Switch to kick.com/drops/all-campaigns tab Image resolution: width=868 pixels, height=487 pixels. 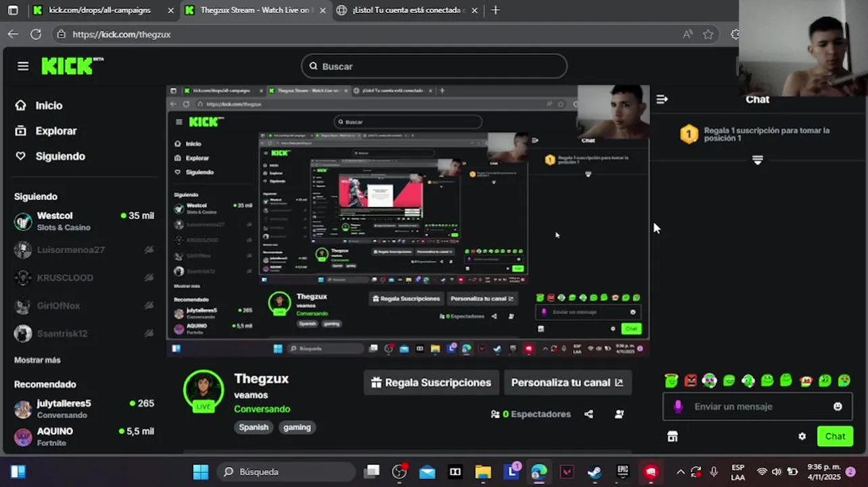(x=100, y=10)
